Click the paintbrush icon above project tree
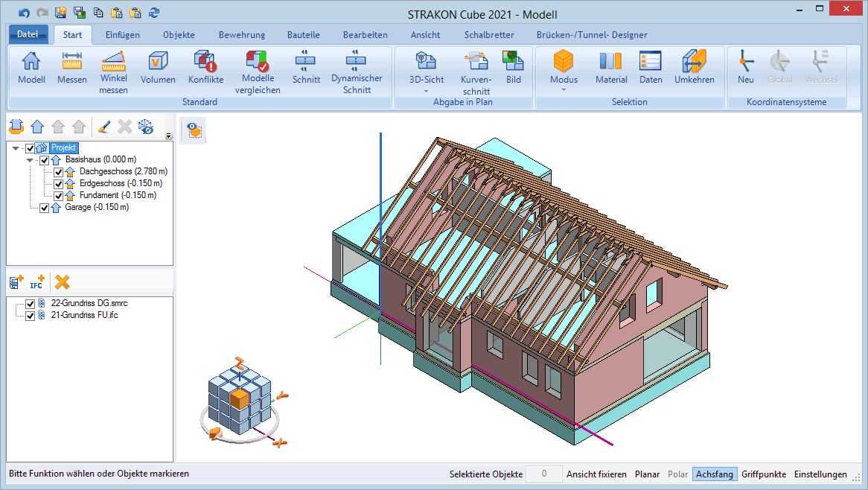Screen dimensions: 868x490 coord(103,127)
